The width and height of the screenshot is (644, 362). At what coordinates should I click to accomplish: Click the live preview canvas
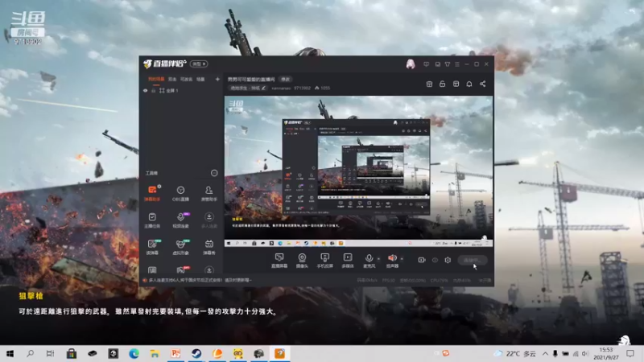click(x=358, y=171)
